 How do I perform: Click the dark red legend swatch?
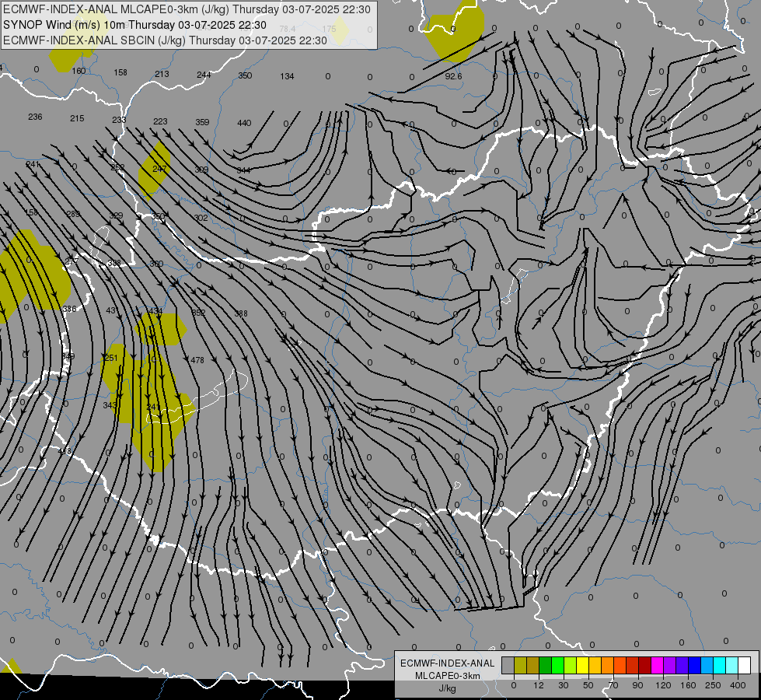click(644, 665)
